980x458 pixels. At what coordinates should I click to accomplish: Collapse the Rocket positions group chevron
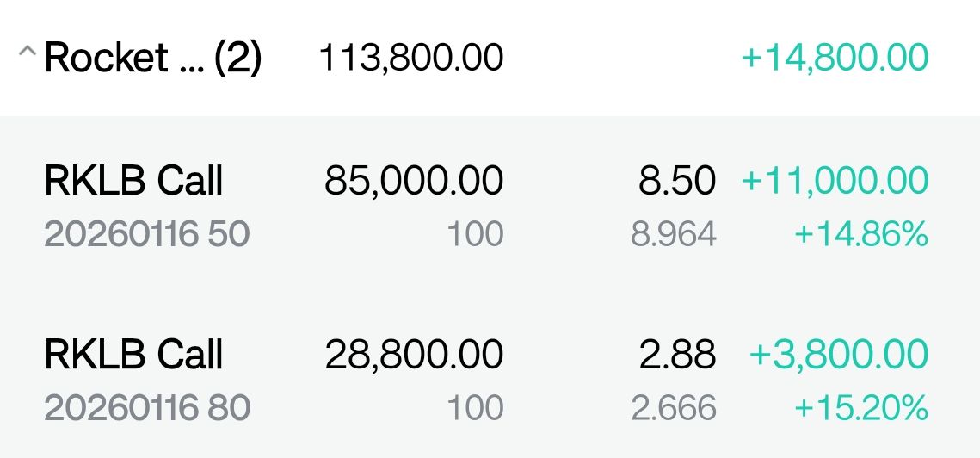point(26,54)
